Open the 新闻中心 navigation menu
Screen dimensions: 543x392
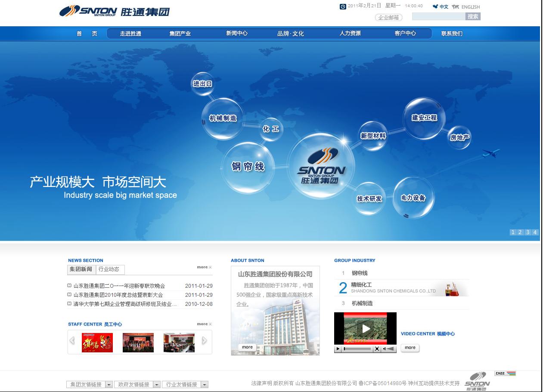pos(237,34)
